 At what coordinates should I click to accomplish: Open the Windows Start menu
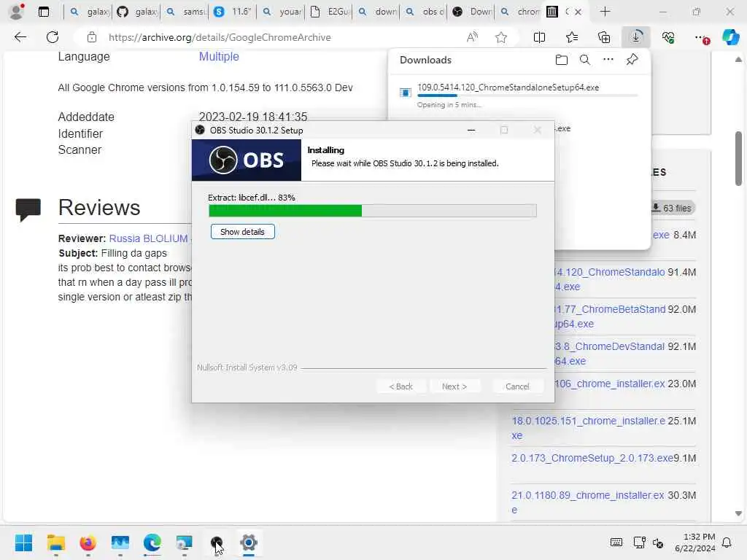click(23, 542)
